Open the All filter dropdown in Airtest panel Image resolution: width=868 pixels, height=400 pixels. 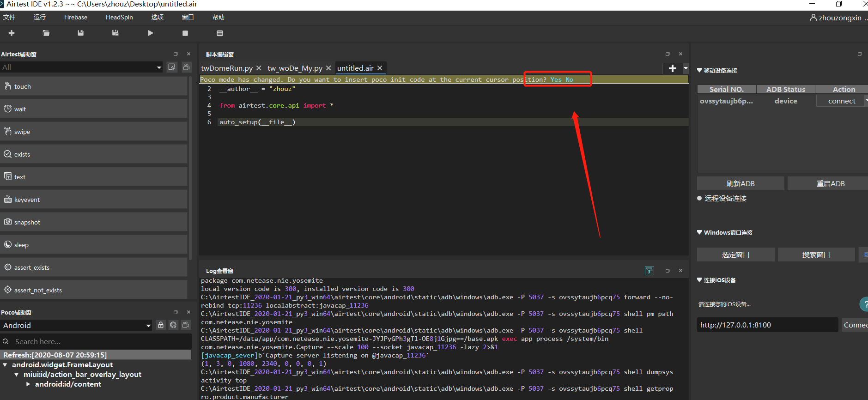82,67
